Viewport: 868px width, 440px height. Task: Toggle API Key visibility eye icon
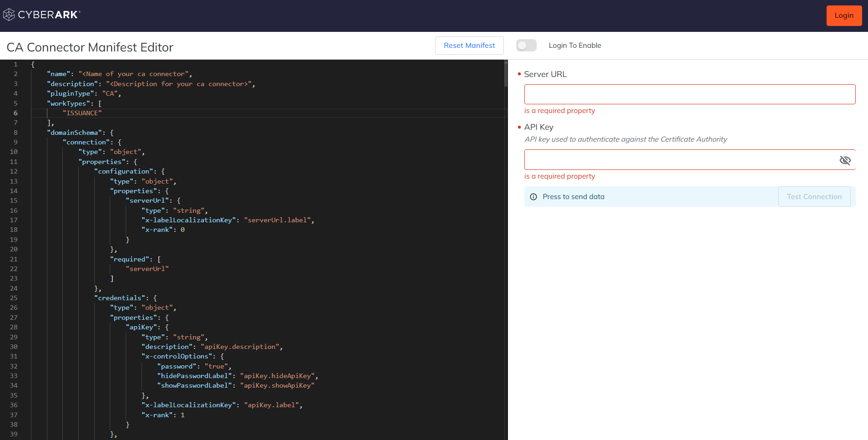click(x=845, y=160)
